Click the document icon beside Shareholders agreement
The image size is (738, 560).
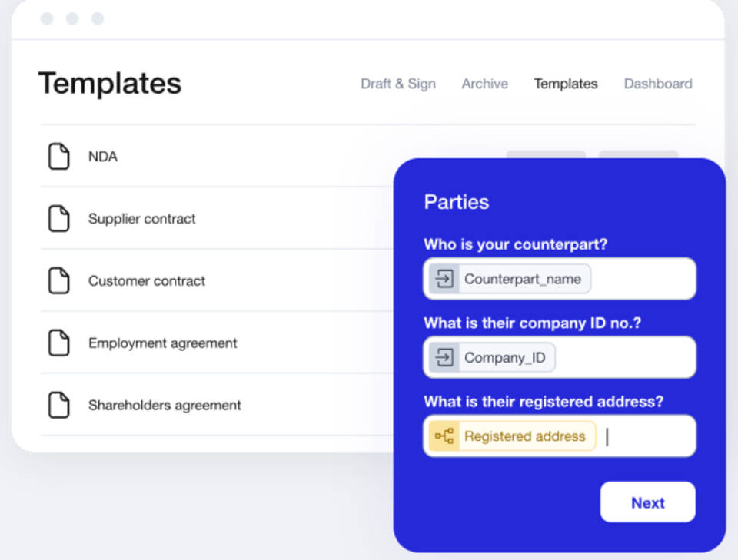[59, 405]
